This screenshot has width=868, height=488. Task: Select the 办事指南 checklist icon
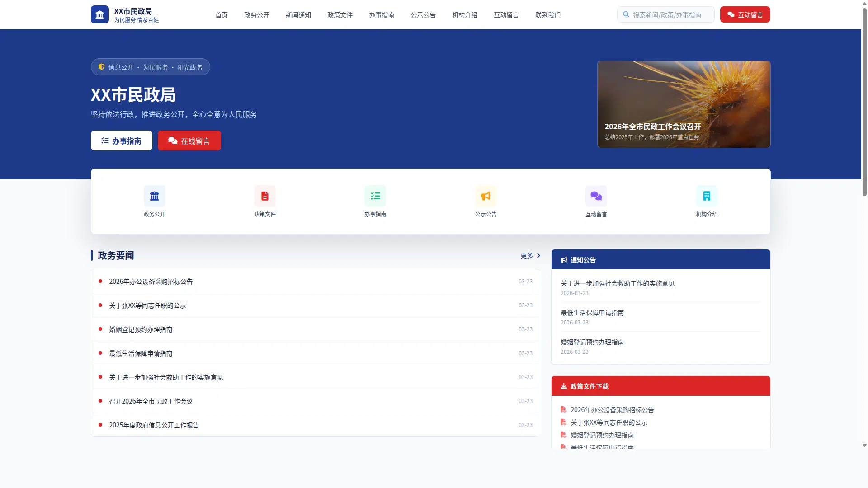point(375,196)
